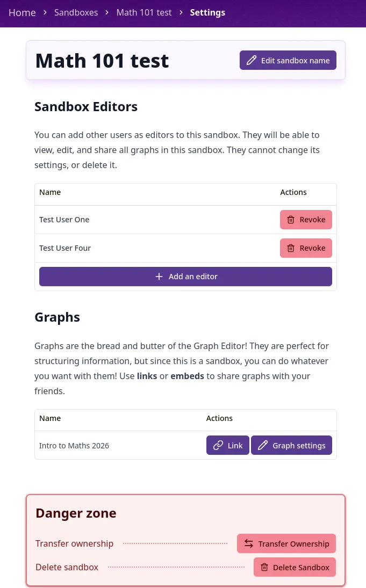The height and width of the screenshot is (588, 366).
Task: Click trash icon on Test User One's Revoke
Action: (291, 220)
